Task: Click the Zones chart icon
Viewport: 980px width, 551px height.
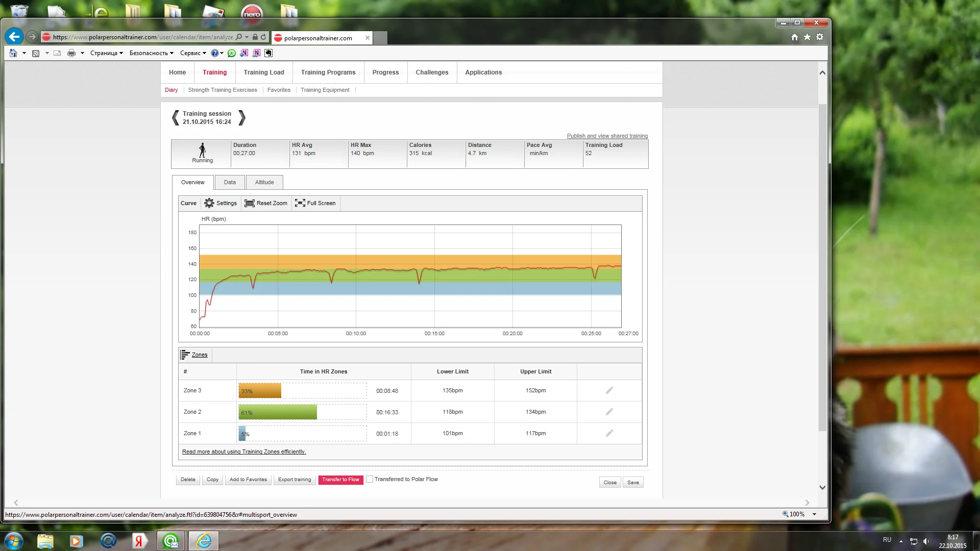Action: [185, 355]
